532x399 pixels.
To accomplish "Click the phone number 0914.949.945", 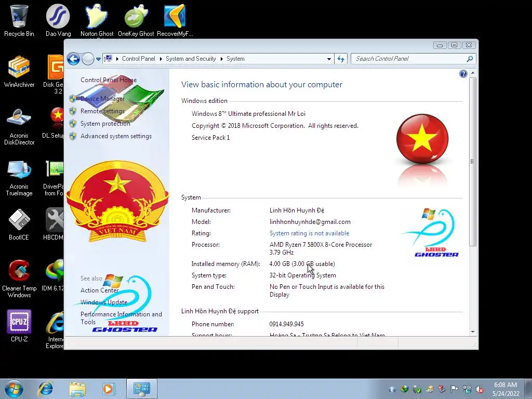I will point(287,324).
